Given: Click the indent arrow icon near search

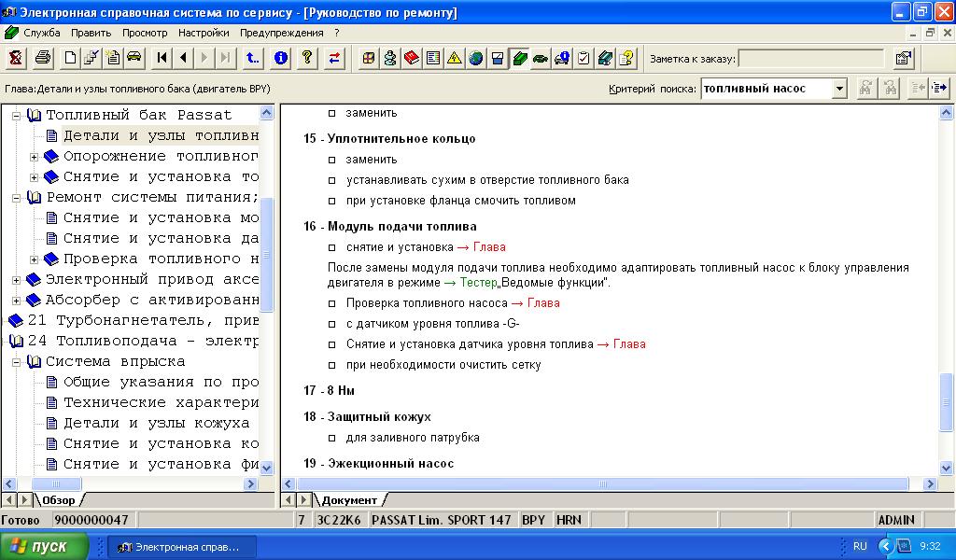Looking at the screenshot, I should (939, 89).
